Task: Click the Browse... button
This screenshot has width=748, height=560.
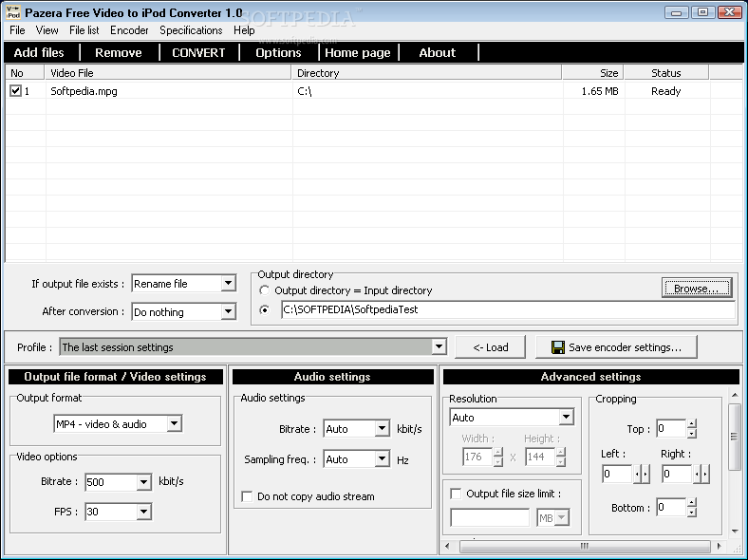Action: (x=697, y=289)
